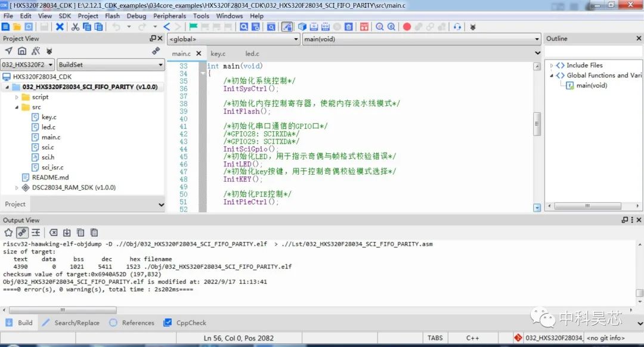Expand the DSC28034_RAM_SDK node
Viewport: 644px width, 347px height.
[x=17, y=188]
